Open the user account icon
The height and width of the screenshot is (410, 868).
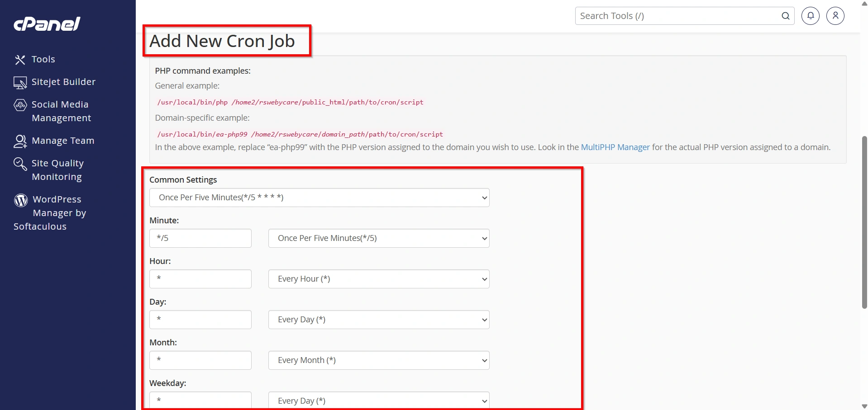(x=835, y=16)
